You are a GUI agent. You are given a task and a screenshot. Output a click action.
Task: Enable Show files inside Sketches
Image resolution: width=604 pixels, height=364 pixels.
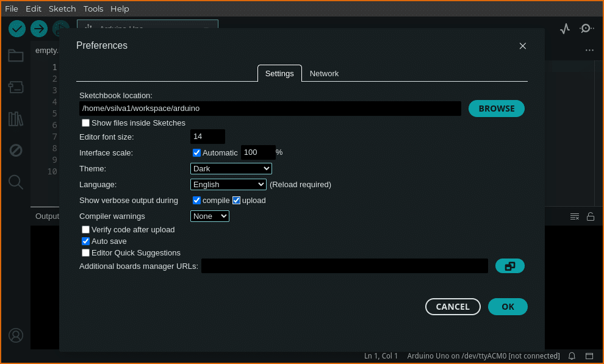[x=86, y=123]
